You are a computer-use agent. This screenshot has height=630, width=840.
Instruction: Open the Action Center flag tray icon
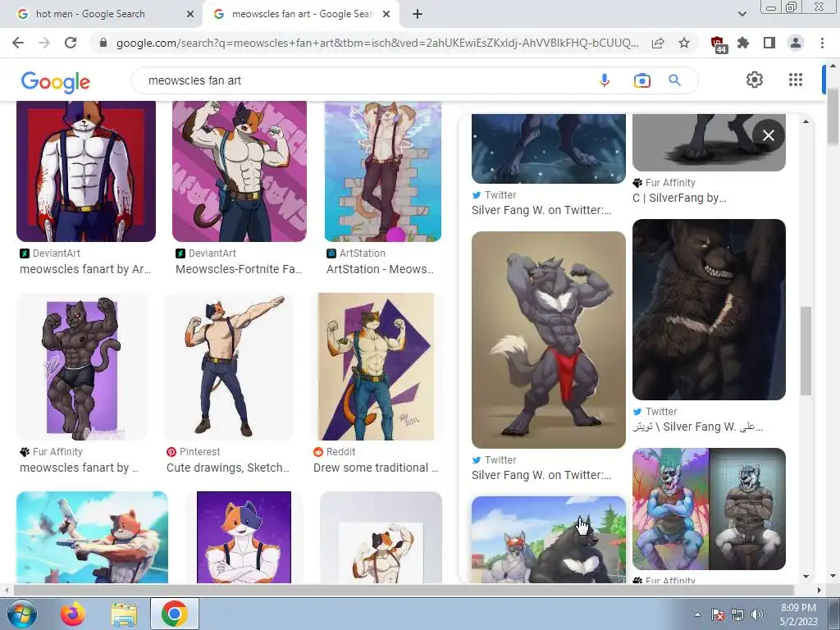(x=717, y=614)
